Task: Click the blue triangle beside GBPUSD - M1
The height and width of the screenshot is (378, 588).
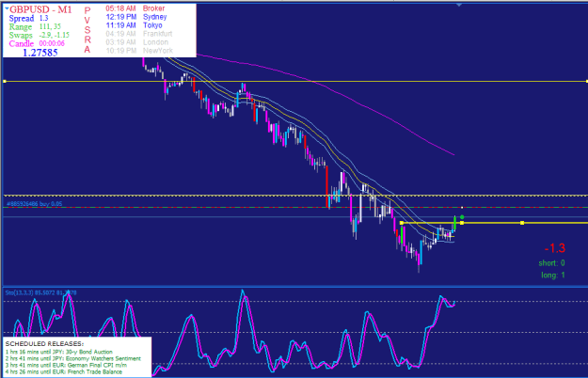Action: 7,8
